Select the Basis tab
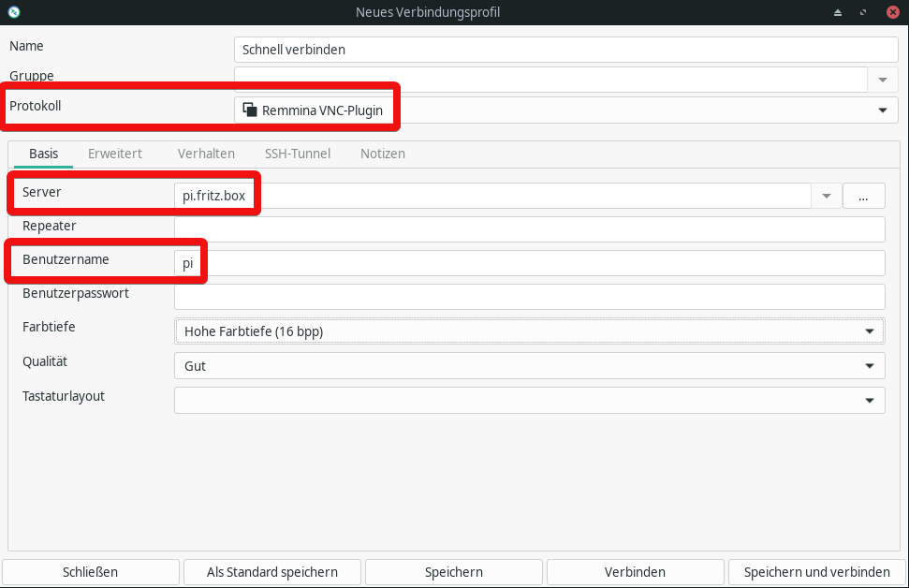 (43, 154)
